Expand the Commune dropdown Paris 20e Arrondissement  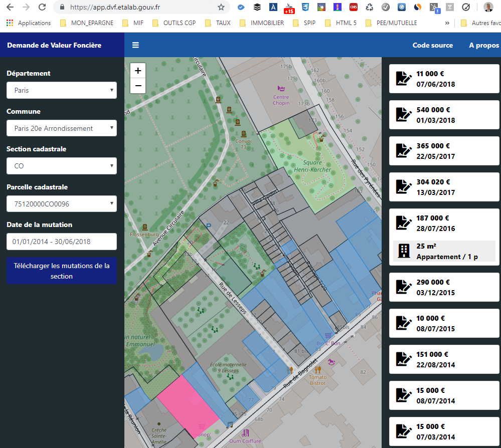click(61, 128)
